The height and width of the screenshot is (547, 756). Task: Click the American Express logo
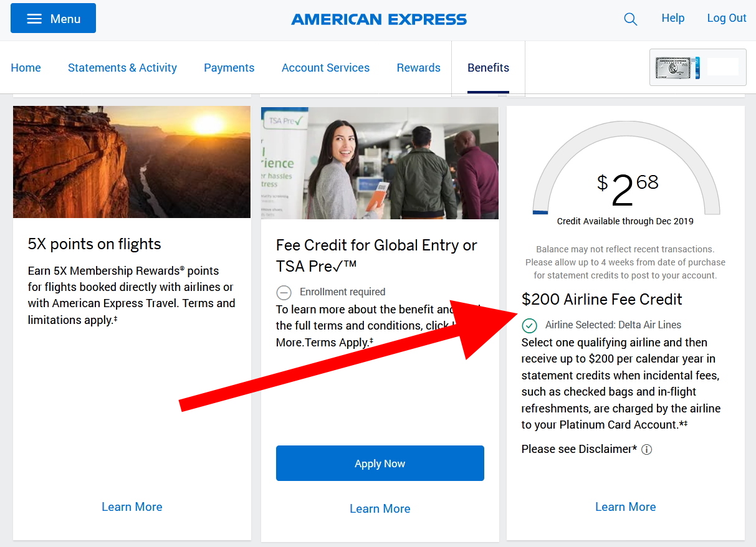378,19
